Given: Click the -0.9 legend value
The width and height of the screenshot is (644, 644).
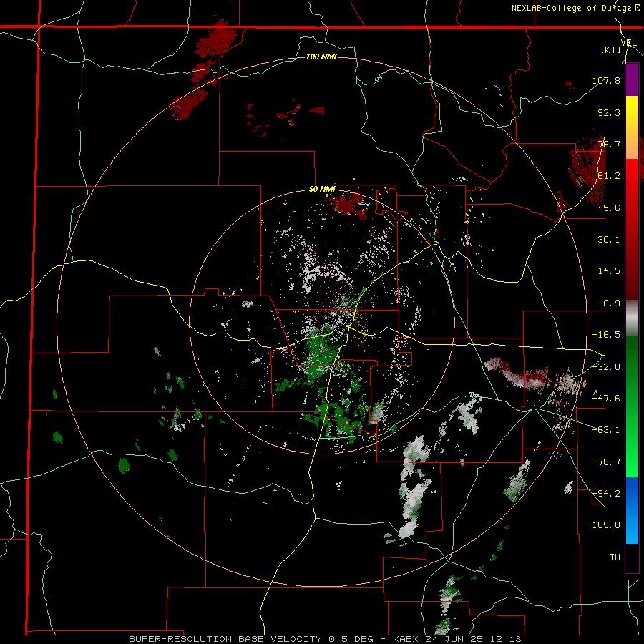Looking at the screenshot, I should pos(609,303).
